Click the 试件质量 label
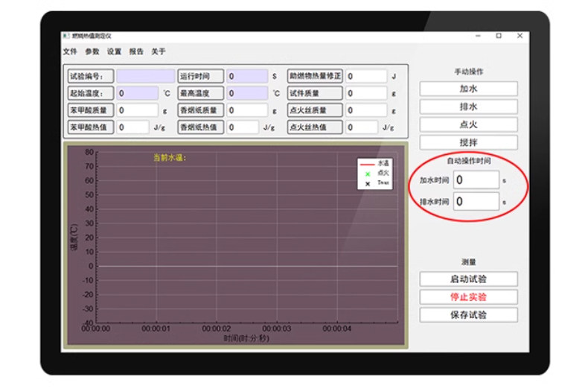The height and width of the screenshot is (391, 588). [315, 93]
